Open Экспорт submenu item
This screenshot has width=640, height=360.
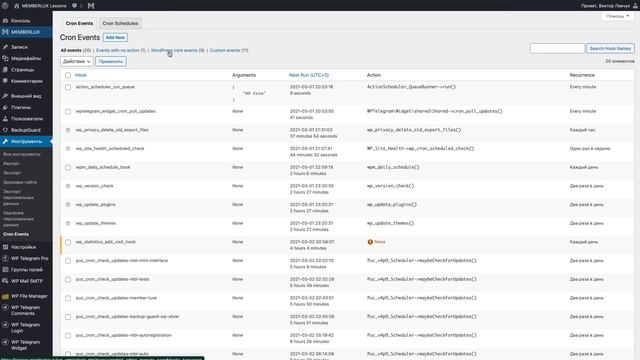(12, 173)
